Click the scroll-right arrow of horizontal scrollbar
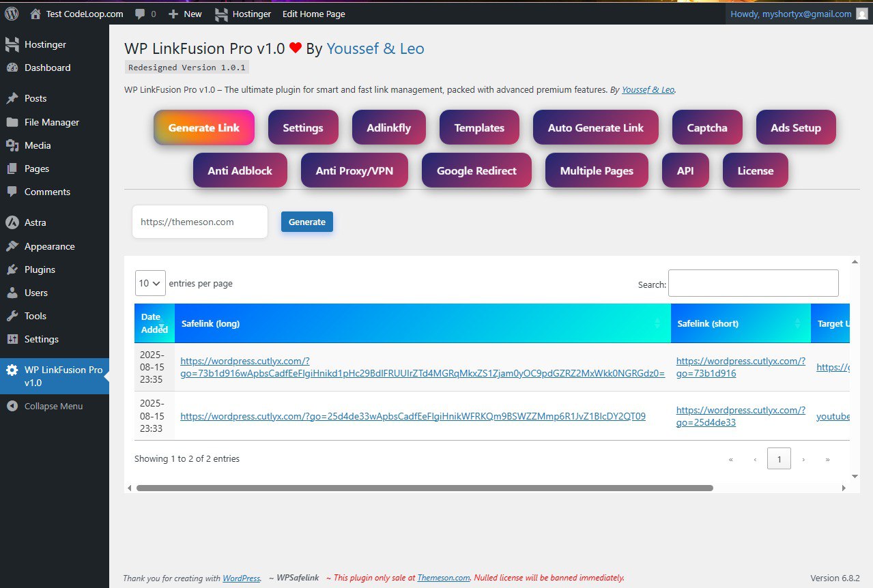 (x=844, y=488)
